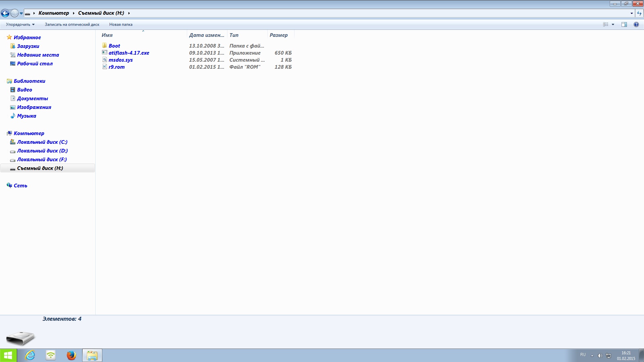Image resolution: width=644 pixels, height=362 pixels.
Task: Click Записать на оптический диск button
Action: click(x=72, y=24)
